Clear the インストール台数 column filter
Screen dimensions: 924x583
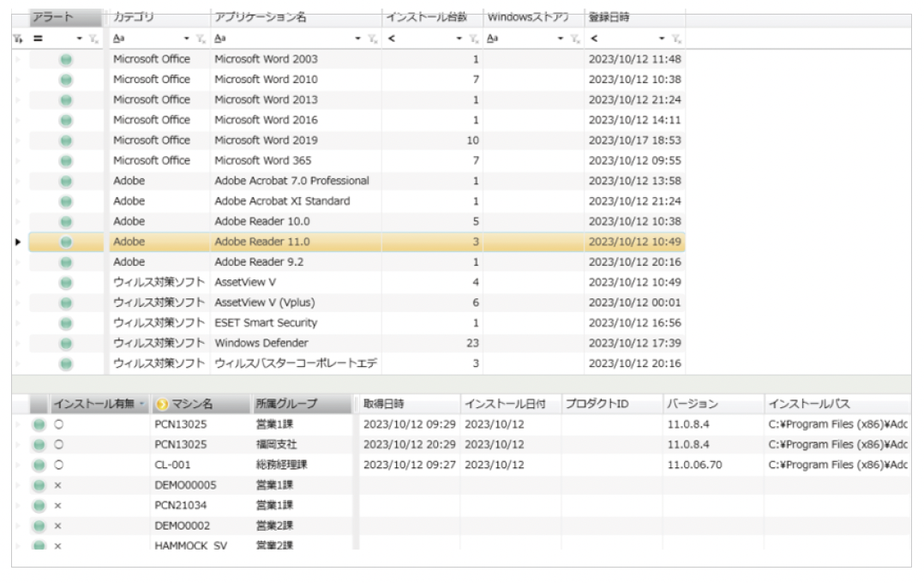coord(474,39)
